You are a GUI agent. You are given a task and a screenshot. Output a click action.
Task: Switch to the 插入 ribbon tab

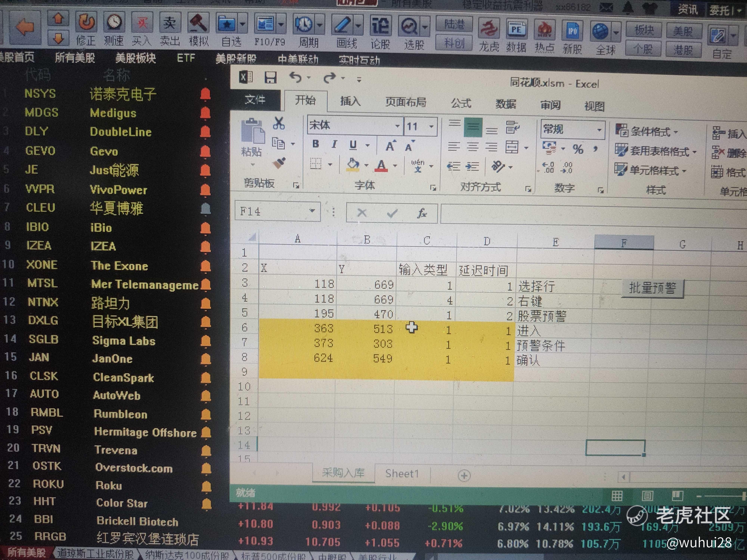click(350, 101)
